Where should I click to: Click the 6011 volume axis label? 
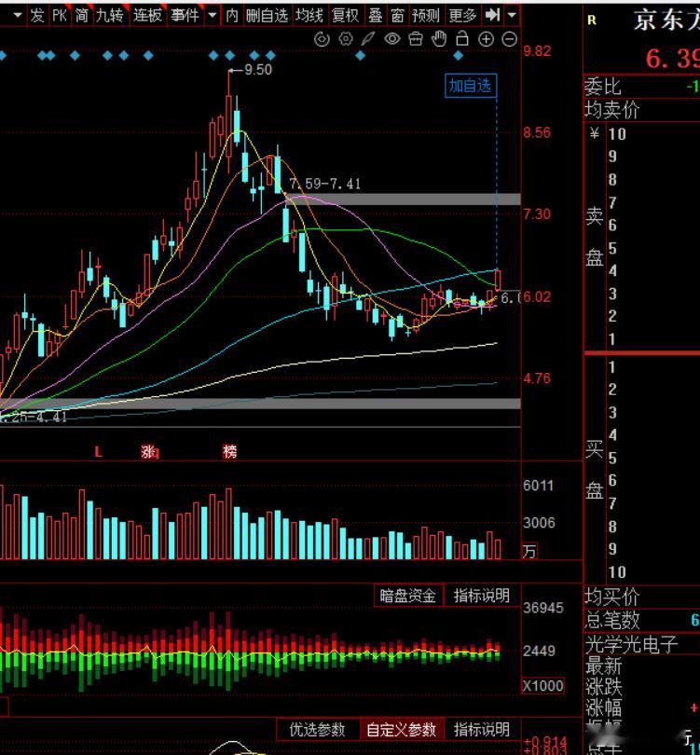[538, 486]
